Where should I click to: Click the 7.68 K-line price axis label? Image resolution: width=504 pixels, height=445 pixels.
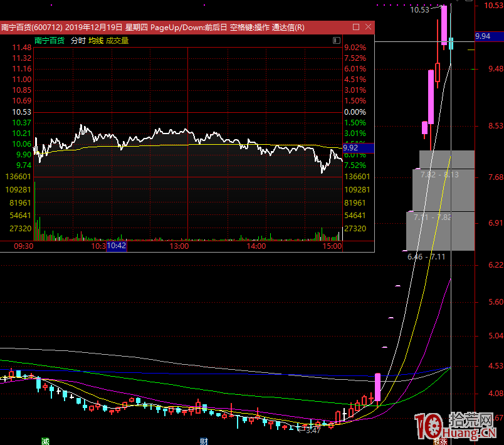[496, 177]
